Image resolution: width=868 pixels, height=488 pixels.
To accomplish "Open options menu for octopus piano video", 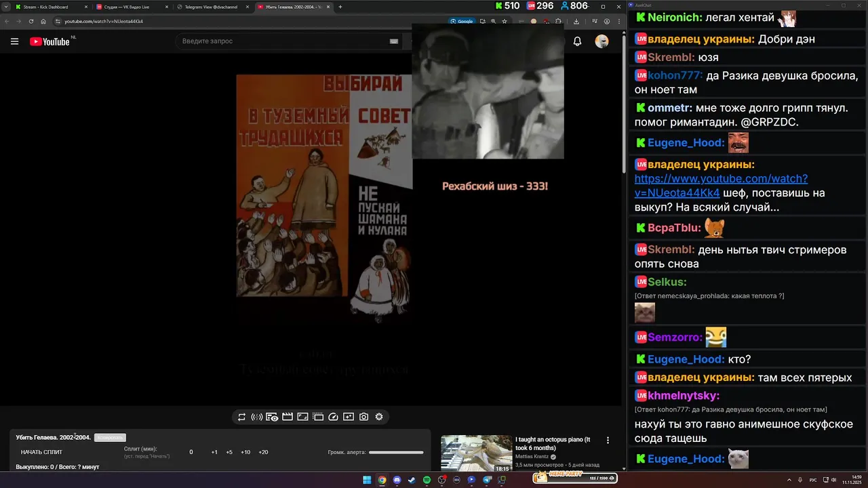I will (608, 441).
